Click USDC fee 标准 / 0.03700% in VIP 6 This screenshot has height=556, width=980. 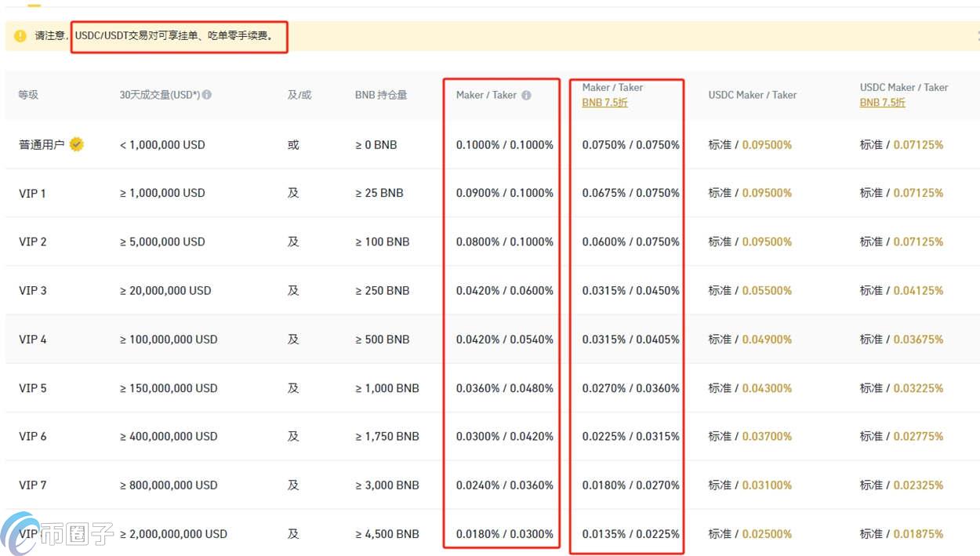coord(750,436)
